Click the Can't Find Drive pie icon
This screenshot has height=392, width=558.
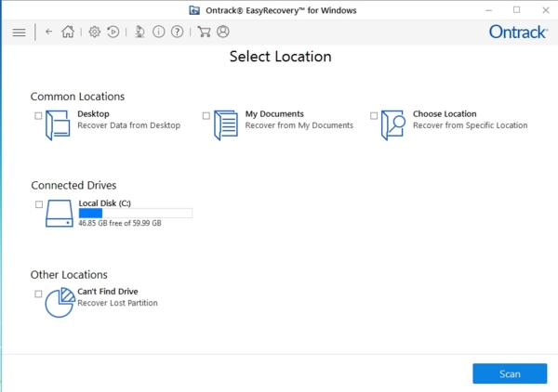60,303
